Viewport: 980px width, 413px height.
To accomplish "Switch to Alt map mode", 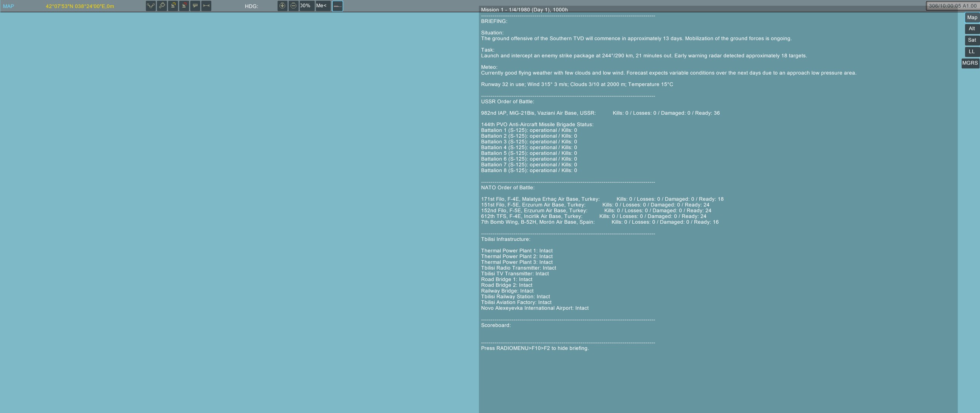I will (972, 29).
